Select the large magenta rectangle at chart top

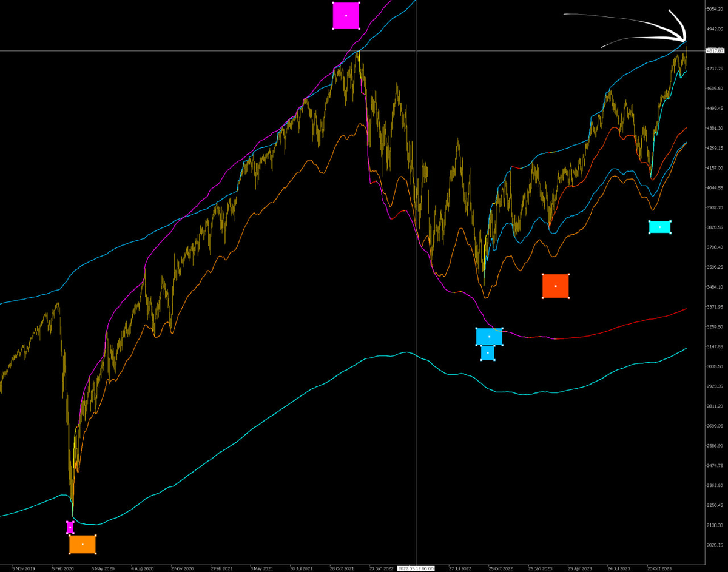(346, 15)
